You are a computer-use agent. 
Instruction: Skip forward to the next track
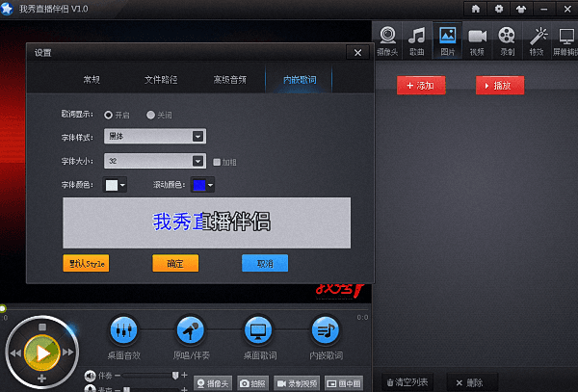coord(68,353)
